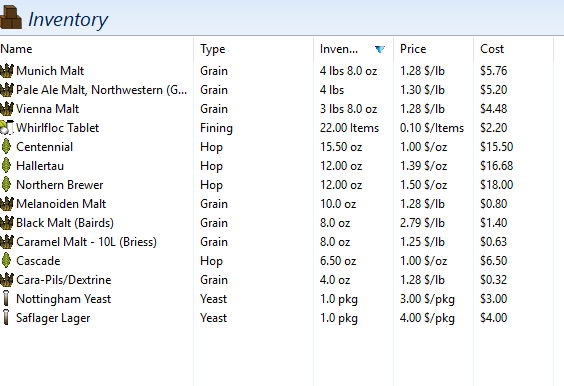Click the $5.76 cost cell

494,71
